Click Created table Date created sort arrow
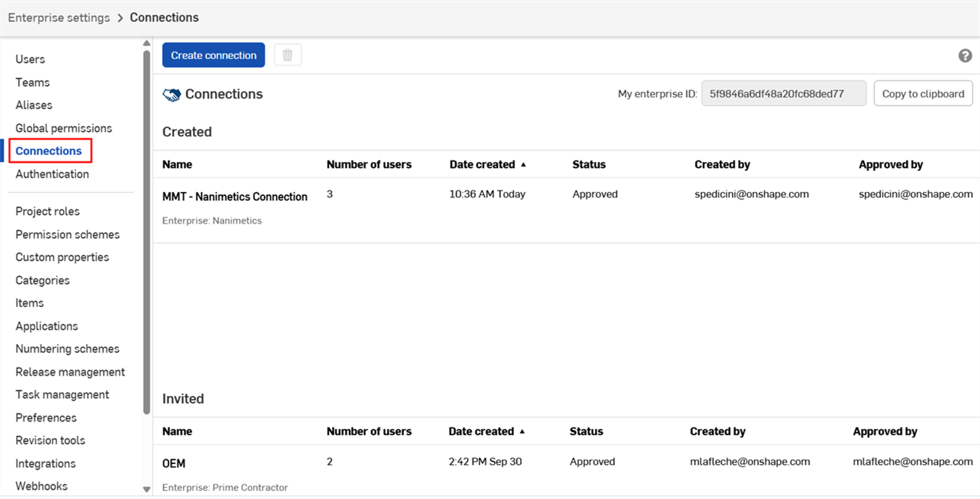The image size is (980, 499). click(x=523, y=165)
